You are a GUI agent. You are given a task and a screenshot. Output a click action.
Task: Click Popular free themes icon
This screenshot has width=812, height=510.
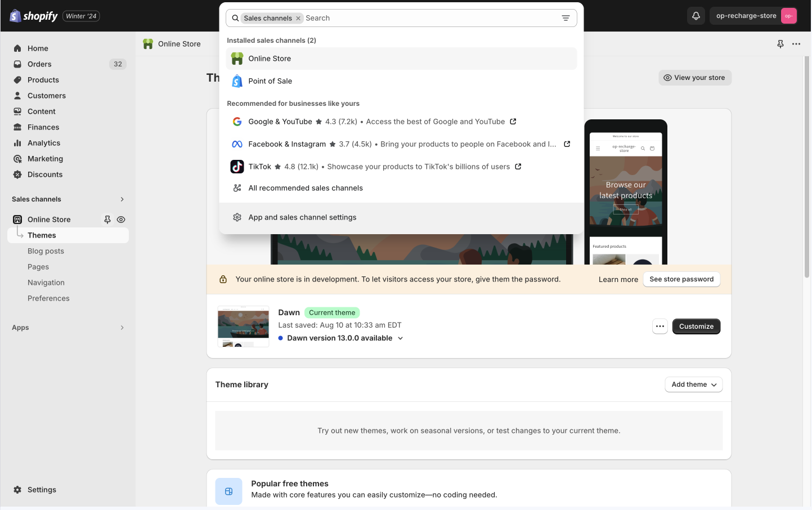coord(228,491)
